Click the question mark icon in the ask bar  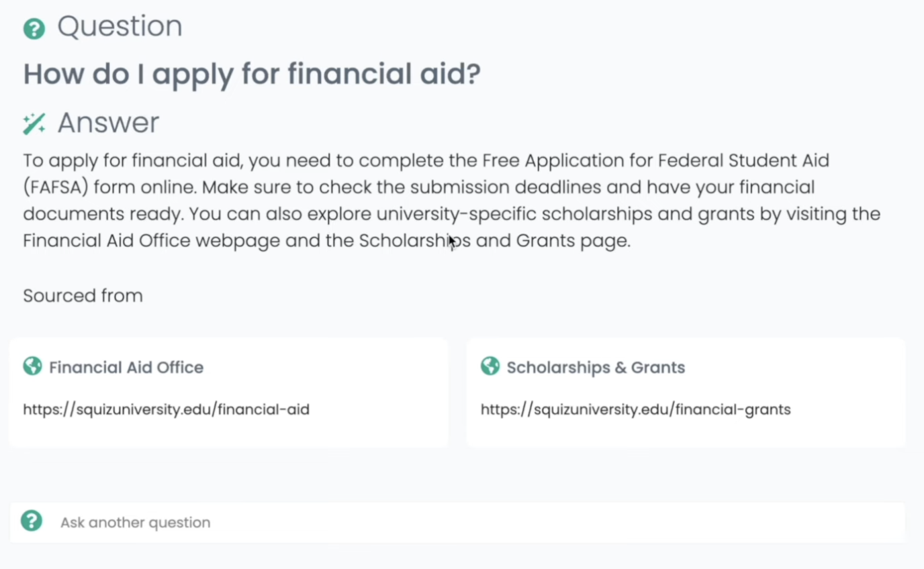(x=32, y=521)
